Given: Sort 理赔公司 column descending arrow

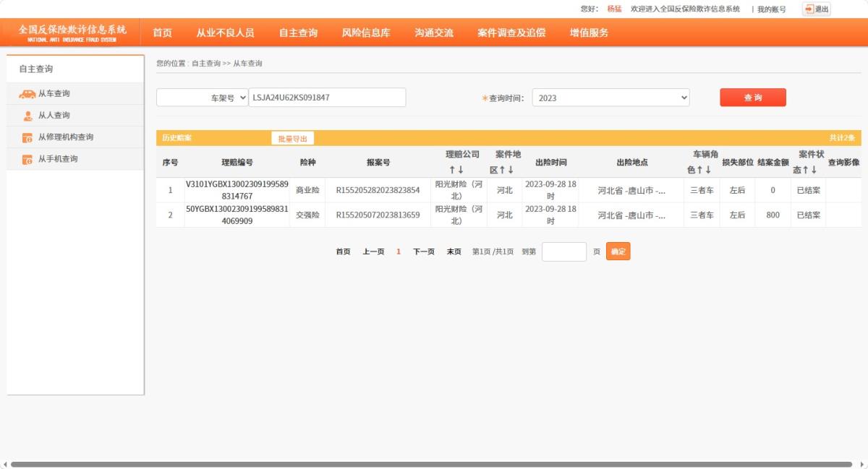Looking at the screenshot, I should 460,170.
